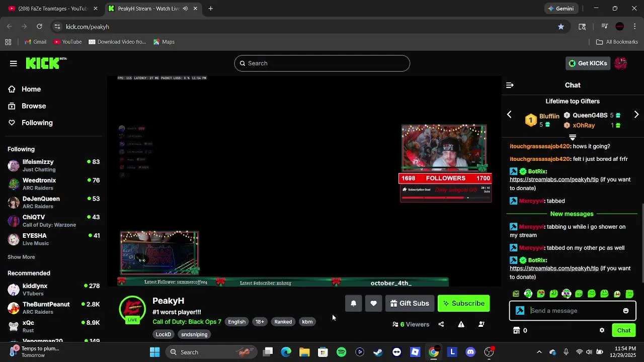Viewport: 644px width, 362px height.
Task: Open the profile avatar menu
Action: [x=620, y=63]
